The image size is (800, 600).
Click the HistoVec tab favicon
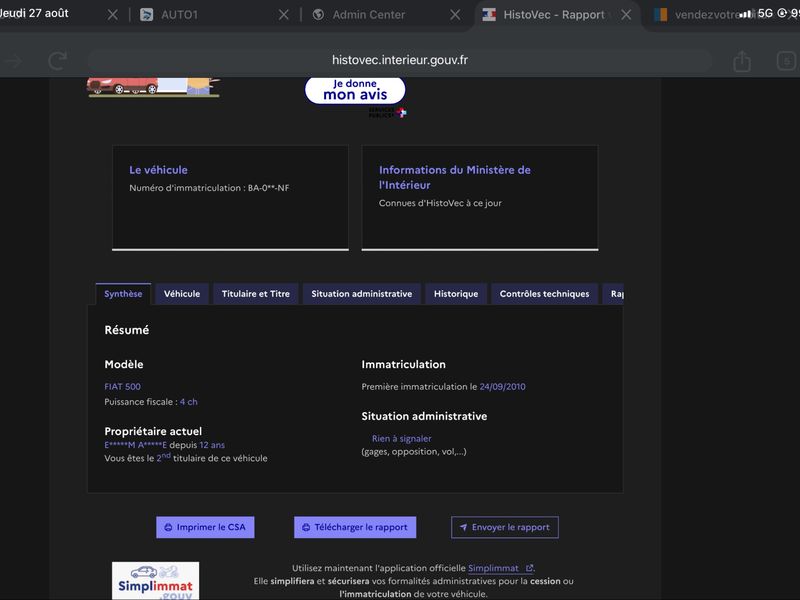tap(489, 15)
